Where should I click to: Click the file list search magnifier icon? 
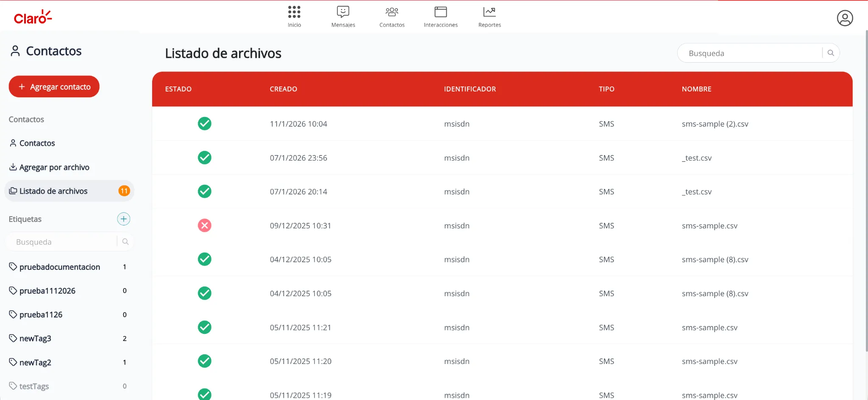point(831,53)
